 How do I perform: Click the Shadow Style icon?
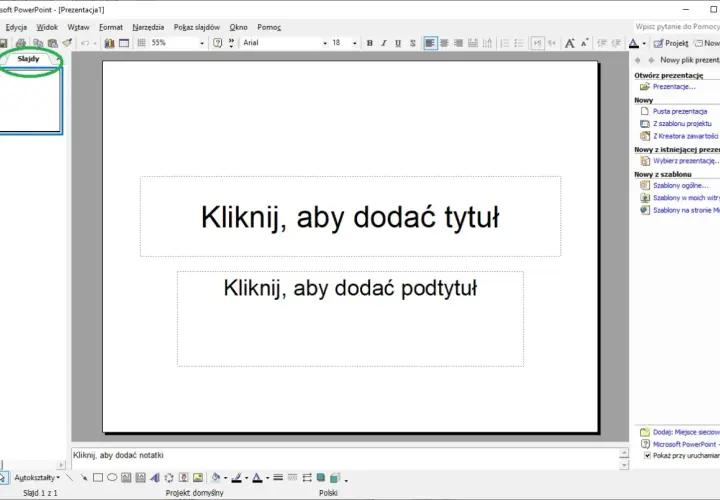[321, 478]
